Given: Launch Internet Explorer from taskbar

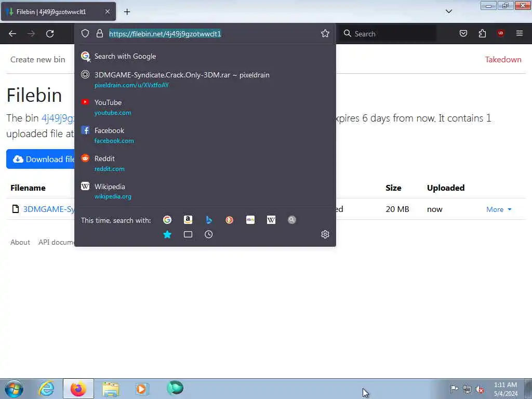Looking at the screenshot, I should pyautogui.click(x=46, y=389).
